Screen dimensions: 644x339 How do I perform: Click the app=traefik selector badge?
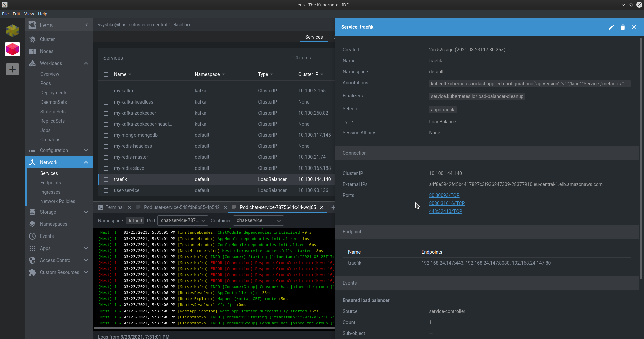443,110
